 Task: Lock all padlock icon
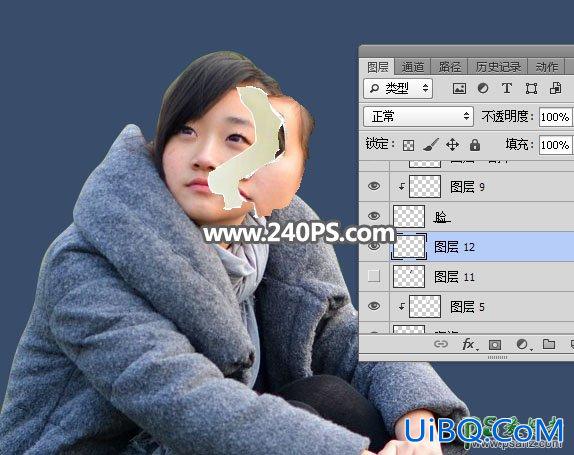point(475,145)
